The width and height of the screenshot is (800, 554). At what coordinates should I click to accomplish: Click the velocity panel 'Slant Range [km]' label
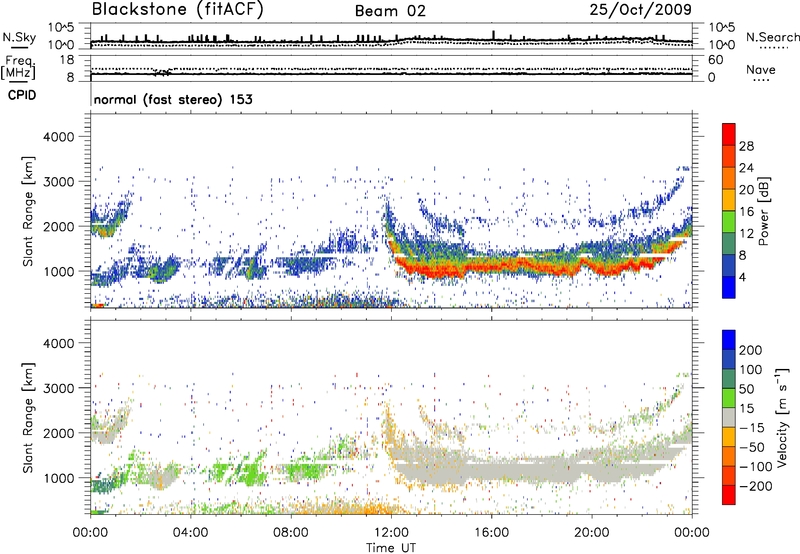point(28,418)
